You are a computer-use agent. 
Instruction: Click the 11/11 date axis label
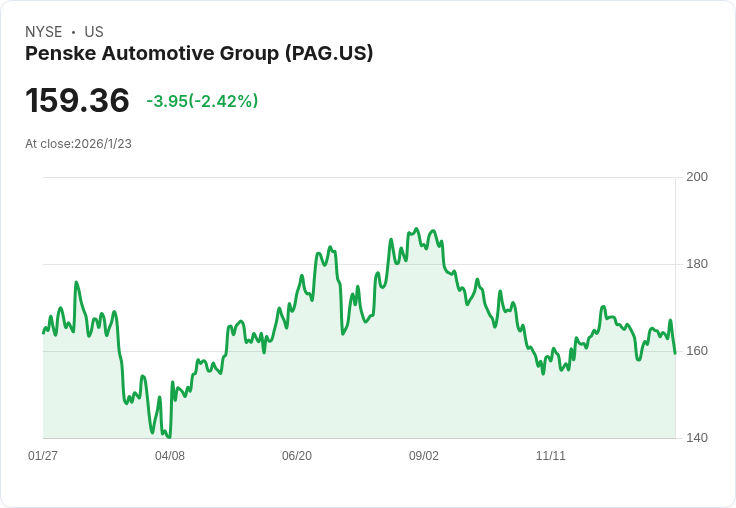[551, 456]
